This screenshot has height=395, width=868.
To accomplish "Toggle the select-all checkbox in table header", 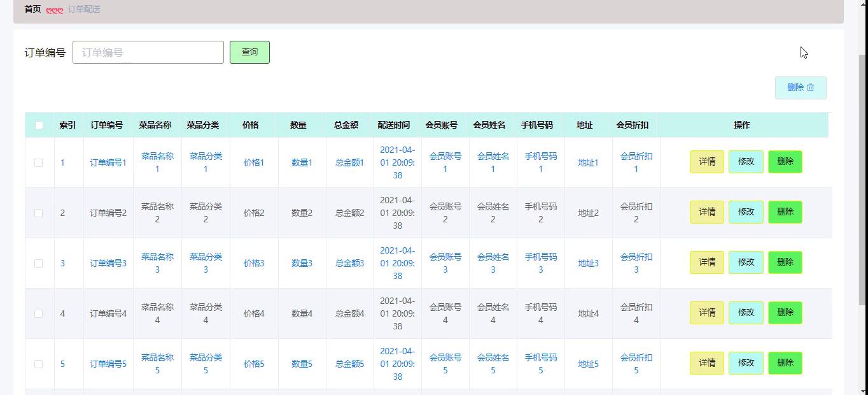I will (38, 125).
